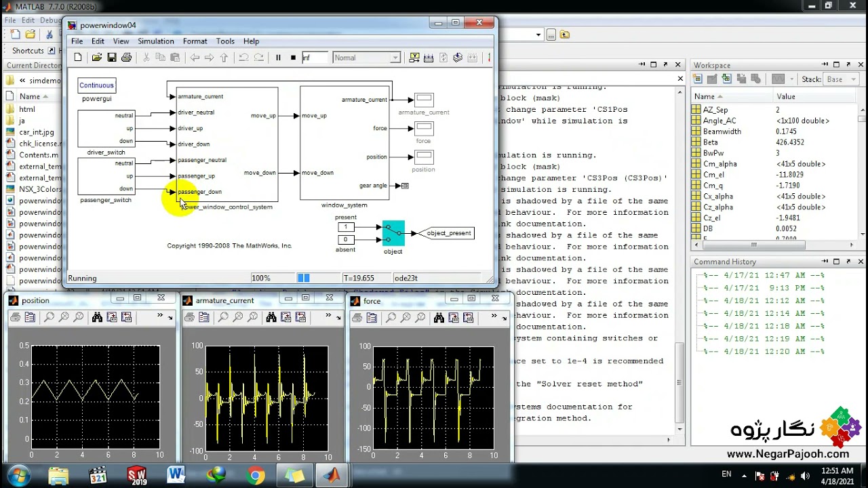The height and width of the screenshot is (488, 868).
Task: Click the Copy icon in Simulink toolbar
Action: (161, 58)
